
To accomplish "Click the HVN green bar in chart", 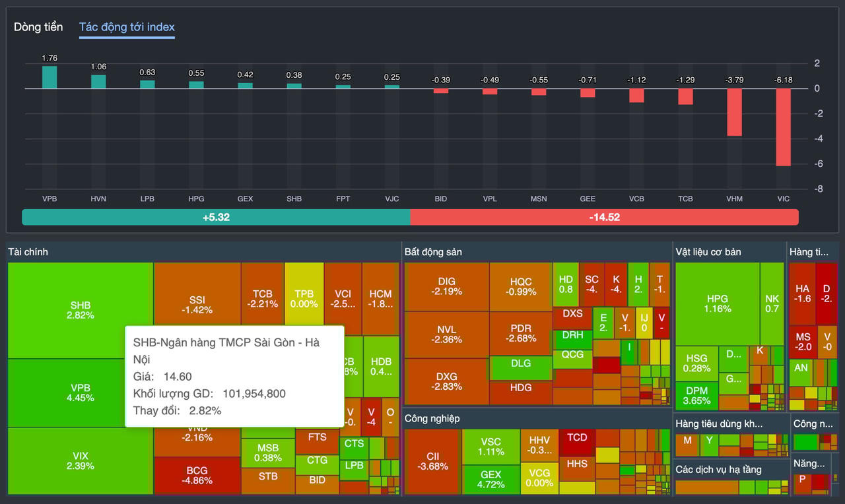I will click(98, 82).
